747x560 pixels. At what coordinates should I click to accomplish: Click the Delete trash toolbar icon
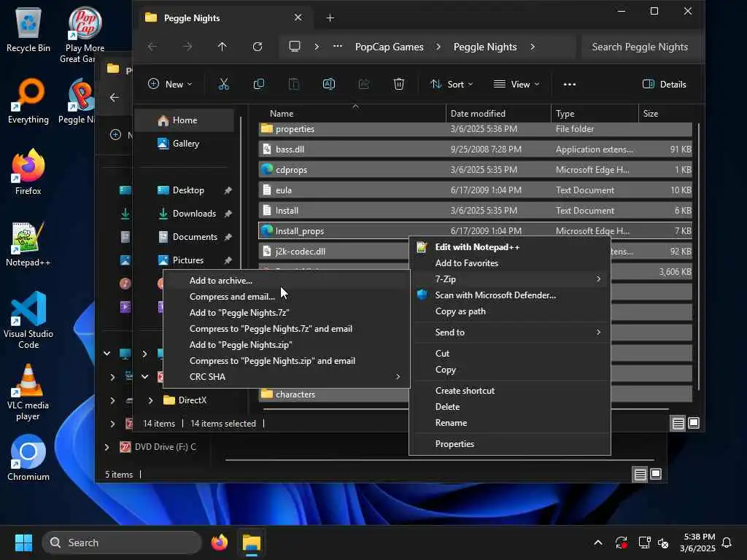(x=399, y=85)
